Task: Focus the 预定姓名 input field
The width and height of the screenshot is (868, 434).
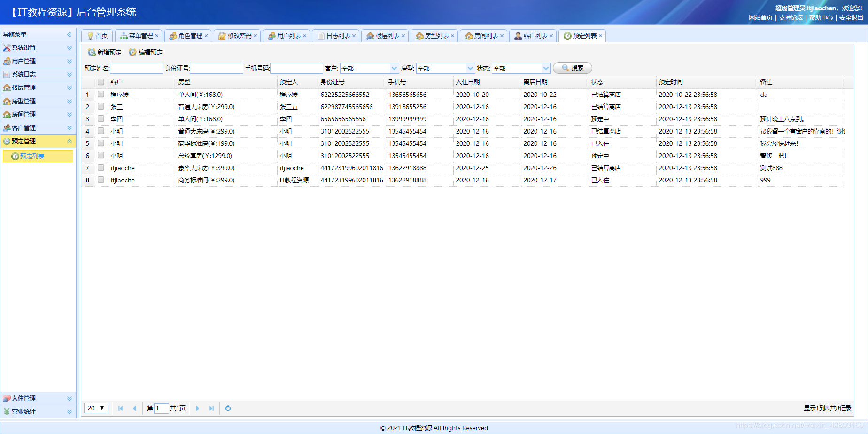Action: [136, 68]
